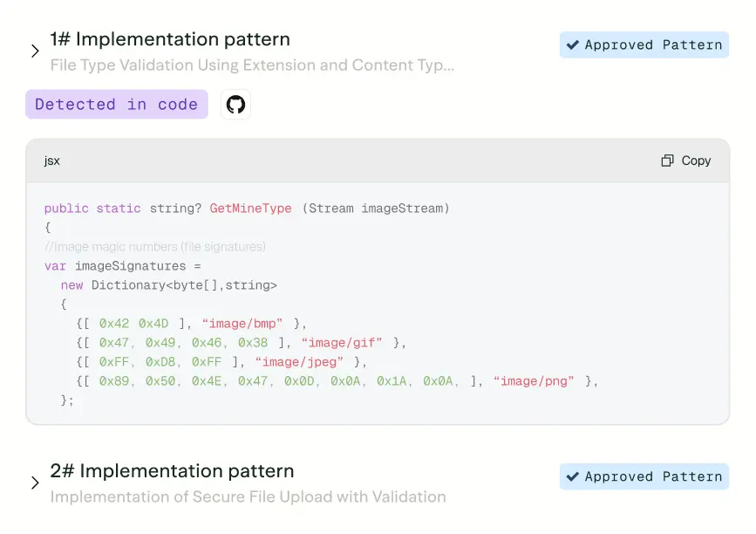Select the purple Detected in code badge
Viewport: 756px width, 534px height.
click(x=116, y=104)
